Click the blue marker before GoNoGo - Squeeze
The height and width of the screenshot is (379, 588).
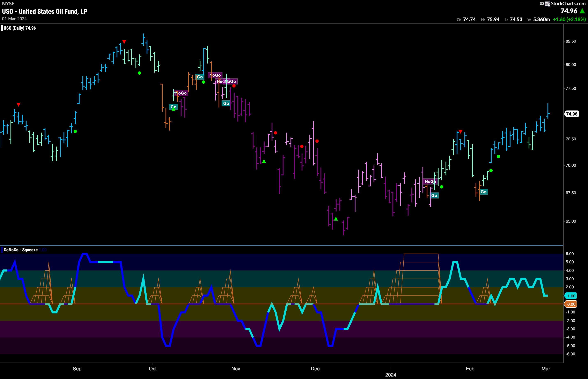point(2,250)
